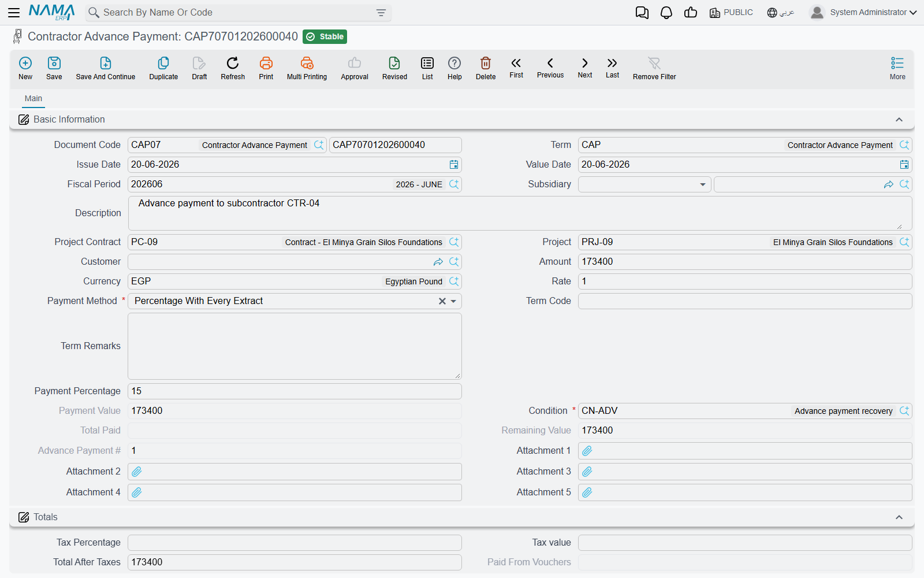Viewport: 924px width, 578px height.
Task: Open Issue Date calendar picker
Action: tap(454, 165)
